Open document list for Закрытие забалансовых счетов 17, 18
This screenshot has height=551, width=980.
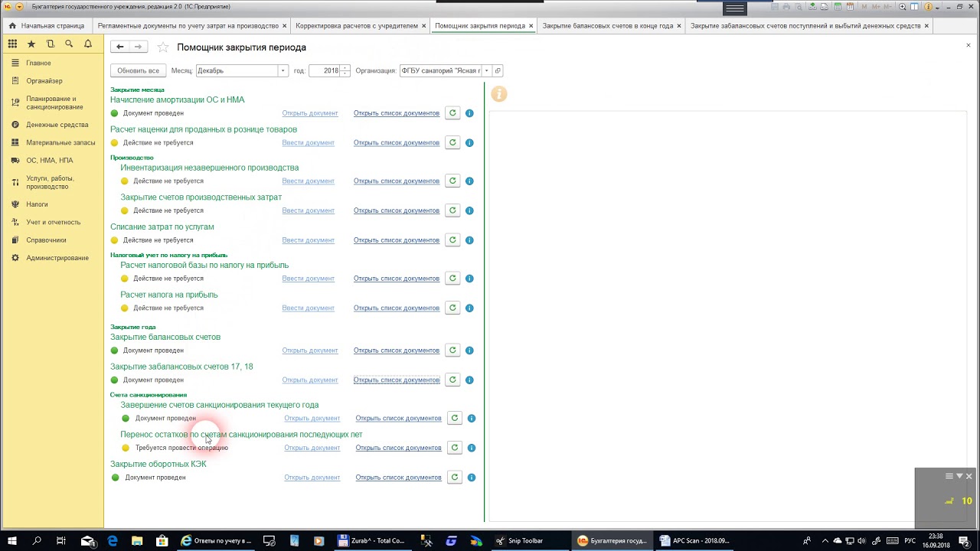click(x=397, y=380)
